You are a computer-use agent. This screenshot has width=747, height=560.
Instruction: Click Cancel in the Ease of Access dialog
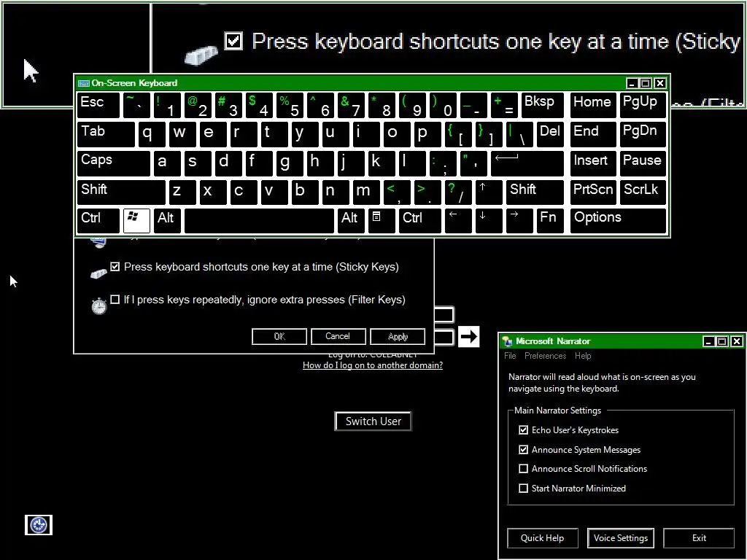click(338, 336)
